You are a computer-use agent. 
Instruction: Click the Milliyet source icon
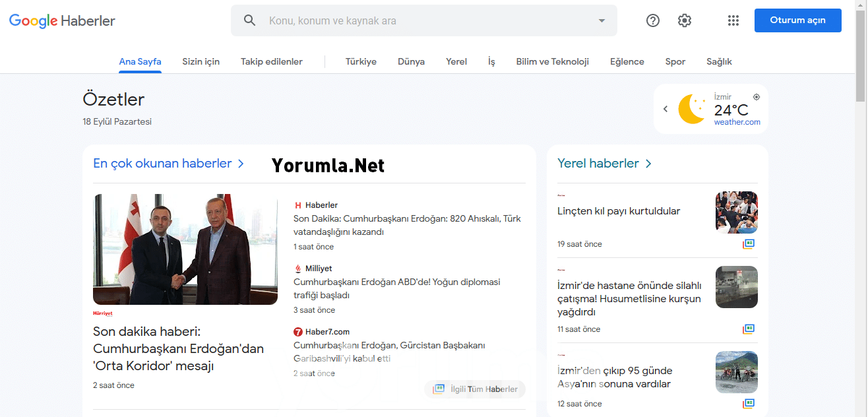[x=298, y=269]
